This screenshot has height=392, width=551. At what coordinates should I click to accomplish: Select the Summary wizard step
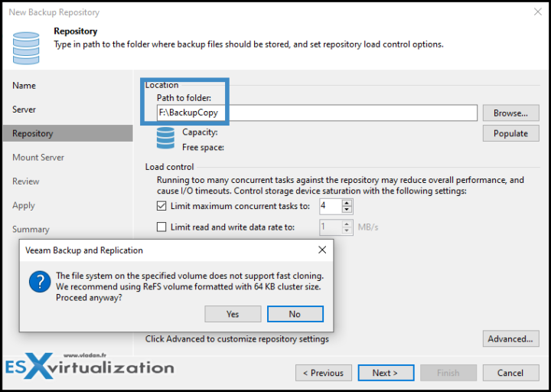click(31, 229)
